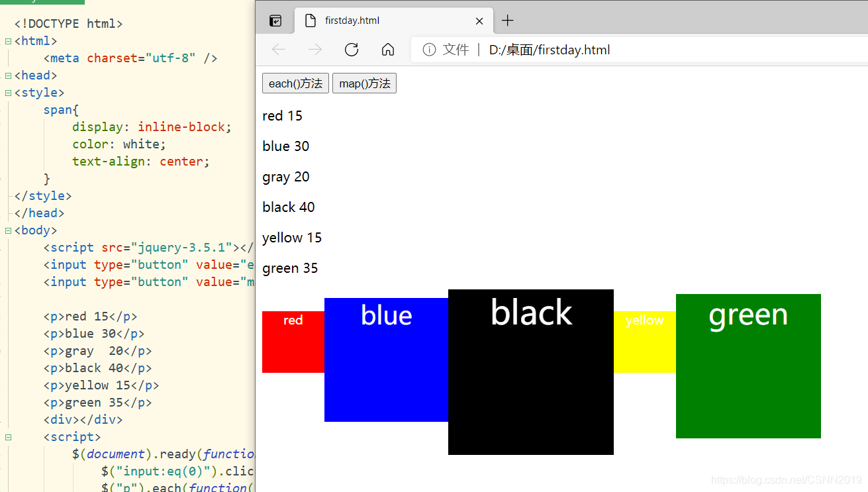Click the blue square block

386,360
